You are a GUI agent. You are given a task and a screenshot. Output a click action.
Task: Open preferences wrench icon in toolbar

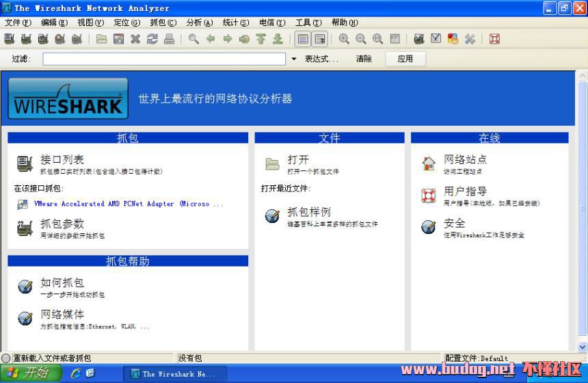click(x=470, y=39)
